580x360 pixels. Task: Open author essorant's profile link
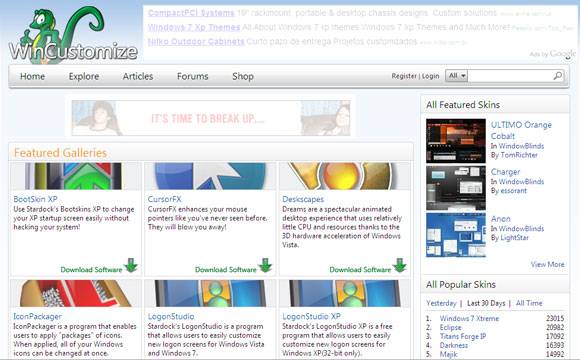[513, 191]
